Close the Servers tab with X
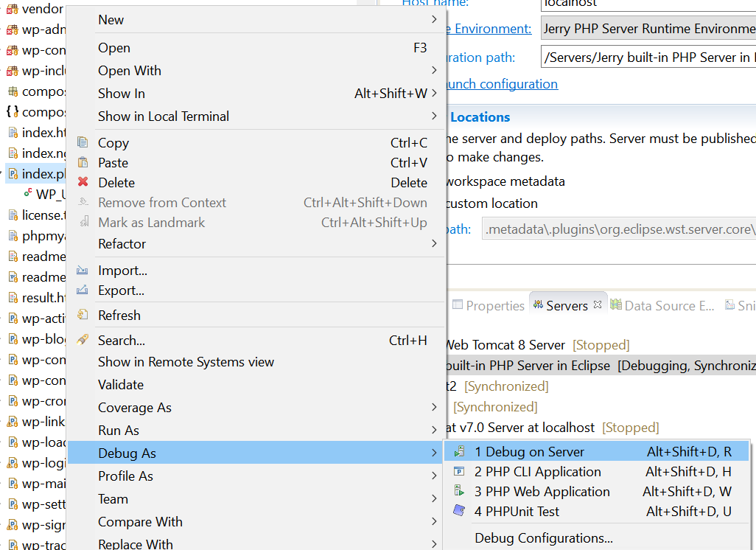Screen dimensions: 756x550 598,305
